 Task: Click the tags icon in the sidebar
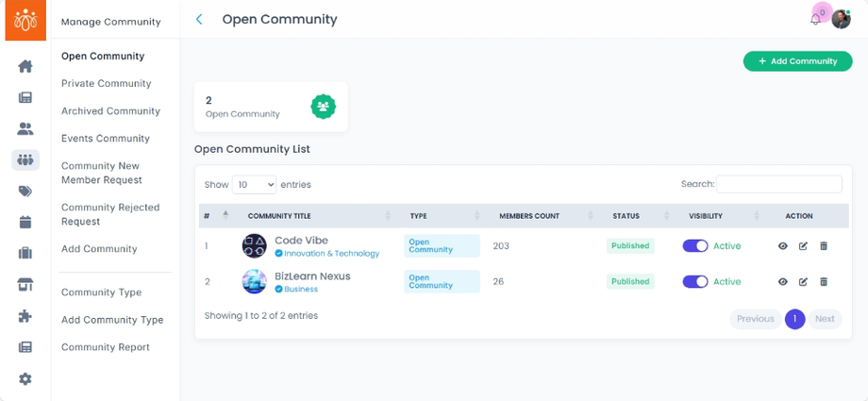pos(25,192)
